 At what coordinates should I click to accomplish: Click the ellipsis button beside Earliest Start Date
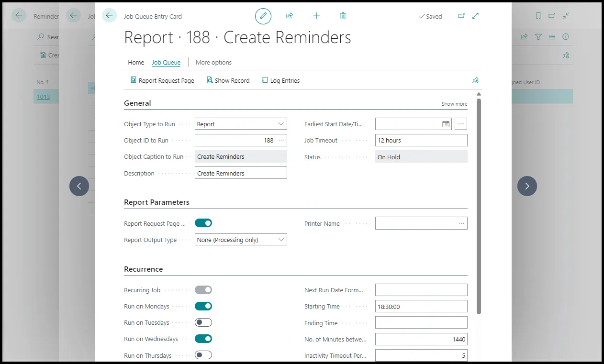pos(461,124)
